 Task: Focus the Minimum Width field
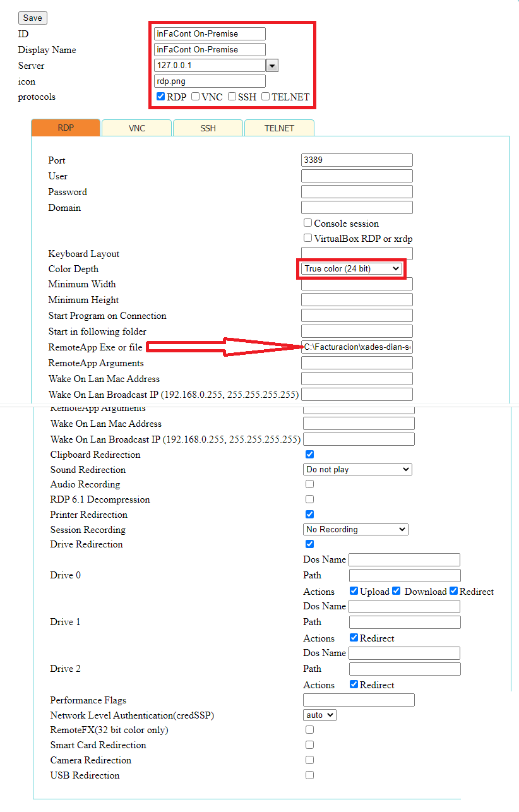pyautogui.click(x=357, y=284)
